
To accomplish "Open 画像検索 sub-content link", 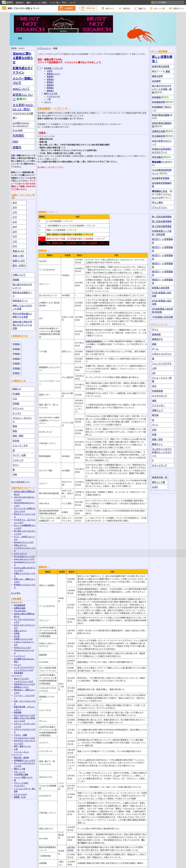I will pos(156,334).
